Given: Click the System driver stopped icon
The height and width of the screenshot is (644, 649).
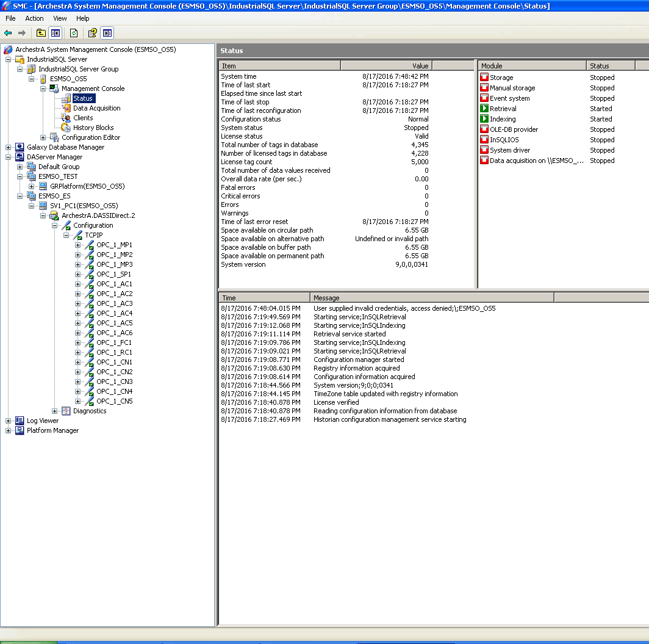Looking at the screenshot, I should [x=484, y=150].
